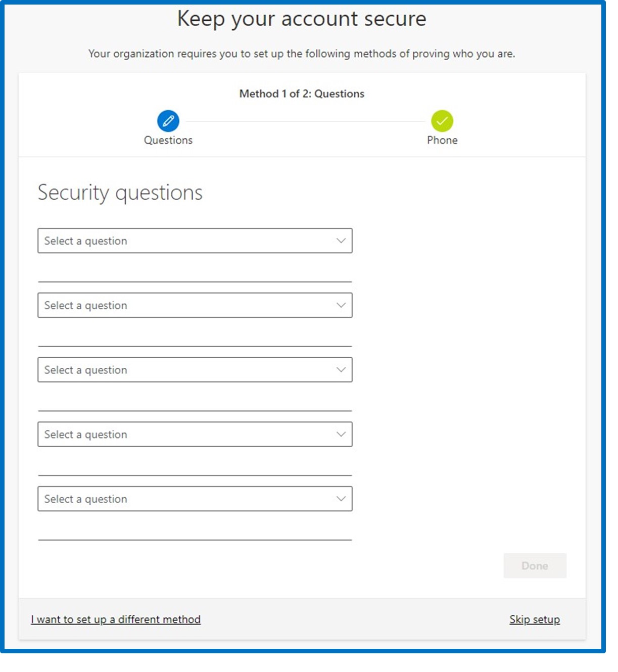Open the first Select a question dropdown
618x672 pixels.
coord(195,241)
